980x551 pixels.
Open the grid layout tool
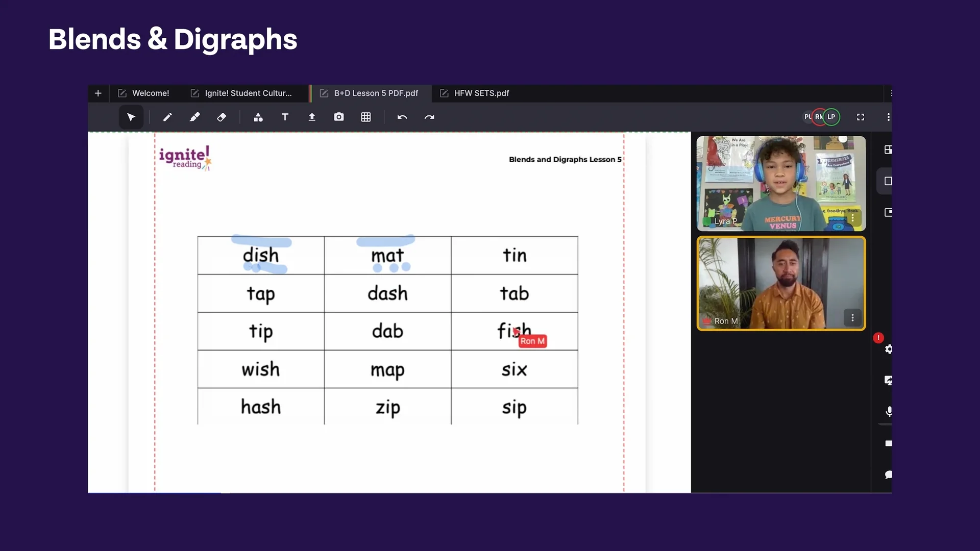pos(365,117)
